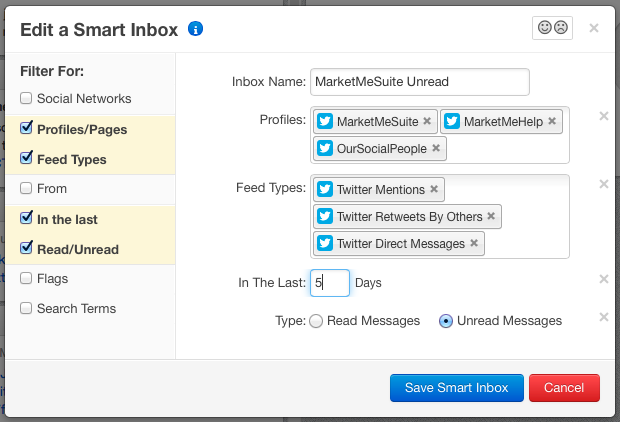Enable the From filter checkbox
This screenshot has height=422, width=620.
26,188
